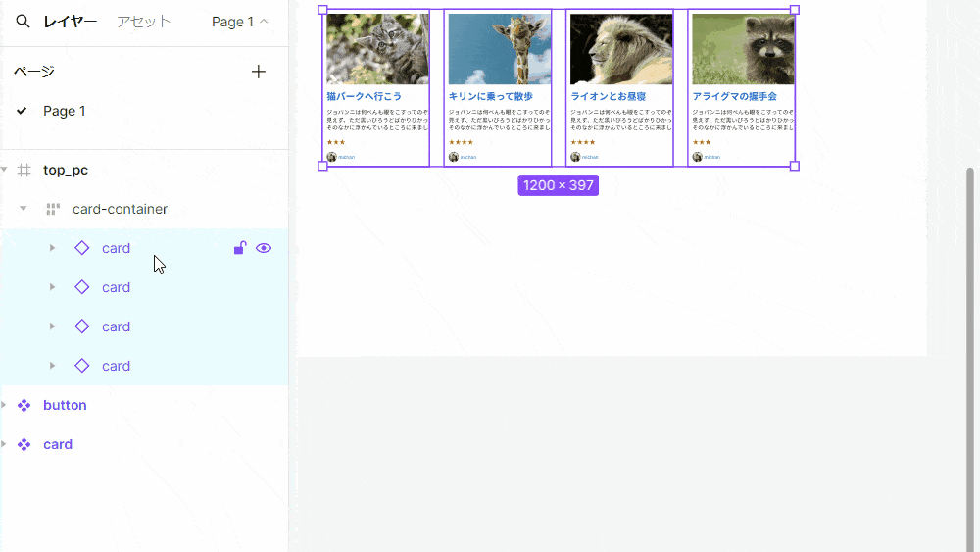This screenshot has height=552, width=980.
Task: Expand the second card instance layer
Action: (x=53, y=287)
